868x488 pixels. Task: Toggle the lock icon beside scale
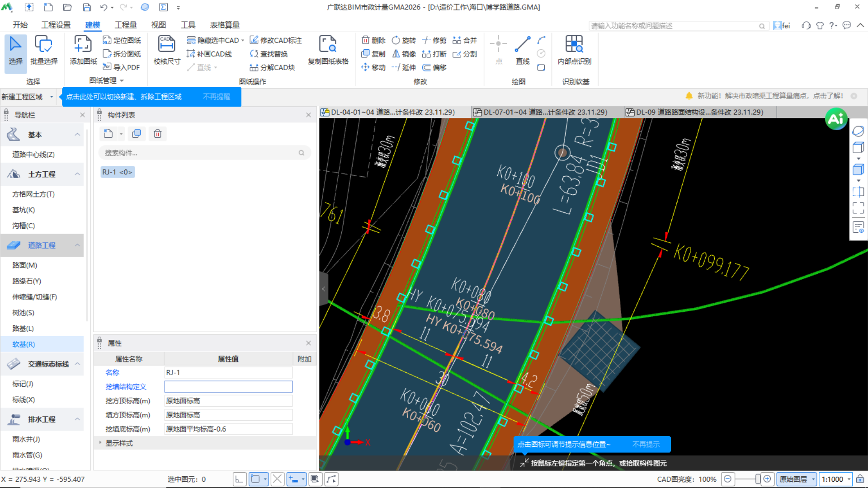tap(860, 479)
